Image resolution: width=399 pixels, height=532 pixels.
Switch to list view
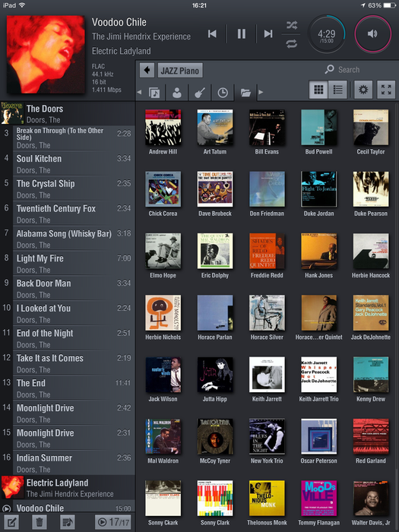point(337,90)
